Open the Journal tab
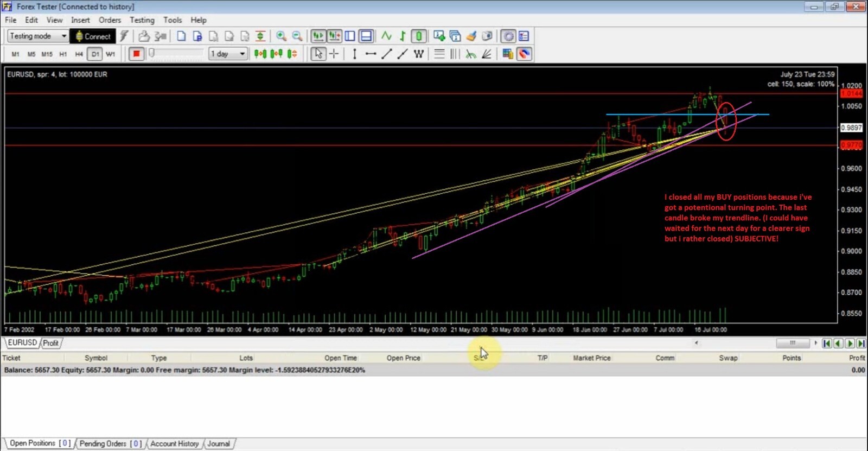 [x=219, y=443]
